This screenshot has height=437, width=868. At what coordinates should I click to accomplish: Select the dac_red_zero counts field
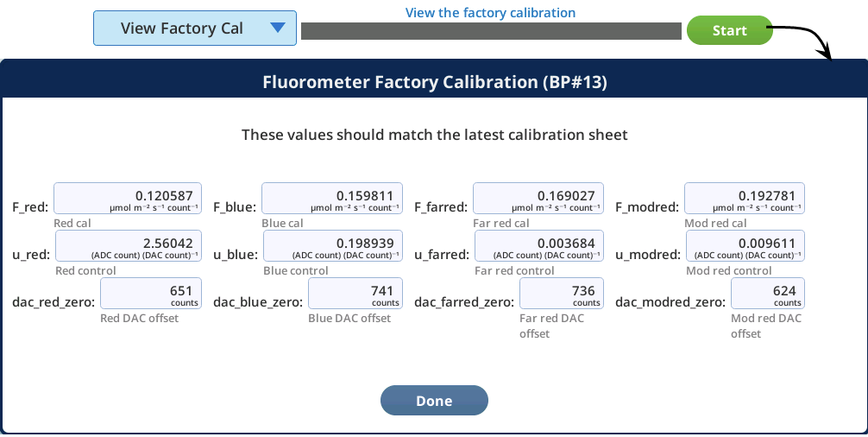(151, 294)
